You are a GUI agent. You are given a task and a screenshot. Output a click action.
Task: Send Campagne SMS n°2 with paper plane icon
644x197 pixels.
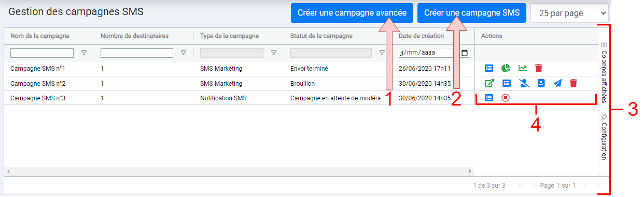pyautogui.click(x=557, y=83)
